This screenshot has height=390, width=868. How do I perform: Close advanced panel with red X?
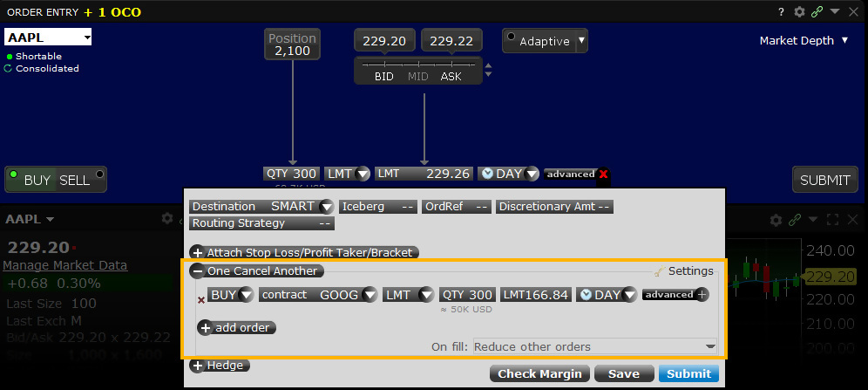(x=604, y=174)
